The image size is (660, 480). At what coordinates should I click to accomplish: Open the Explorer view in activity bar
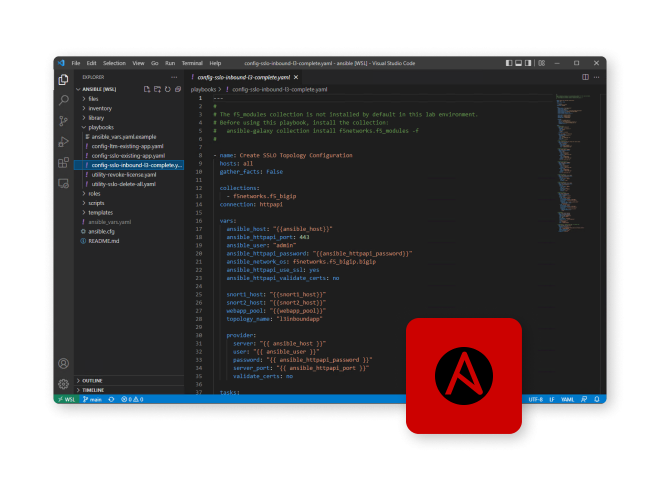64,80
